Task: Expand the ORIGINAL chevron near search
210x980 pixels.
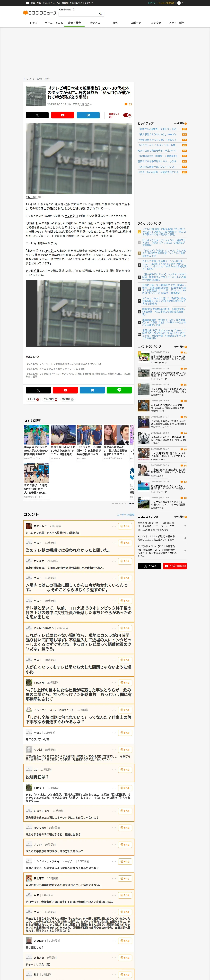Action: [x=74, y=9]
